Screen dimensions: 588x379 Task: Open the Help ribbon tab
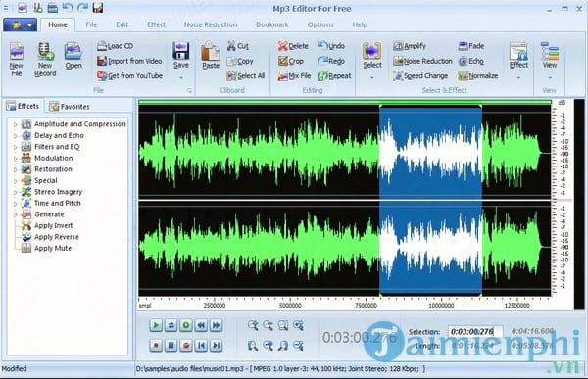click(x=360, y=24)
